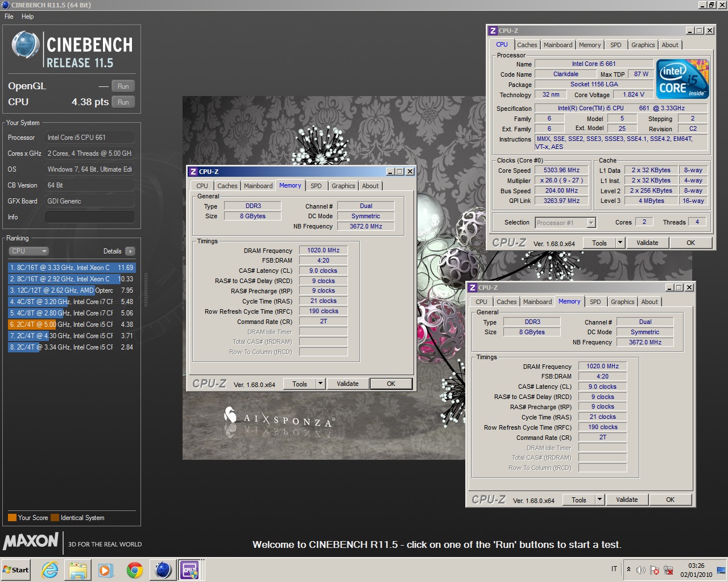The image size is (728, 582).
Task: Launch Windows Media Player from taskbar
Action: click(106, 570)
